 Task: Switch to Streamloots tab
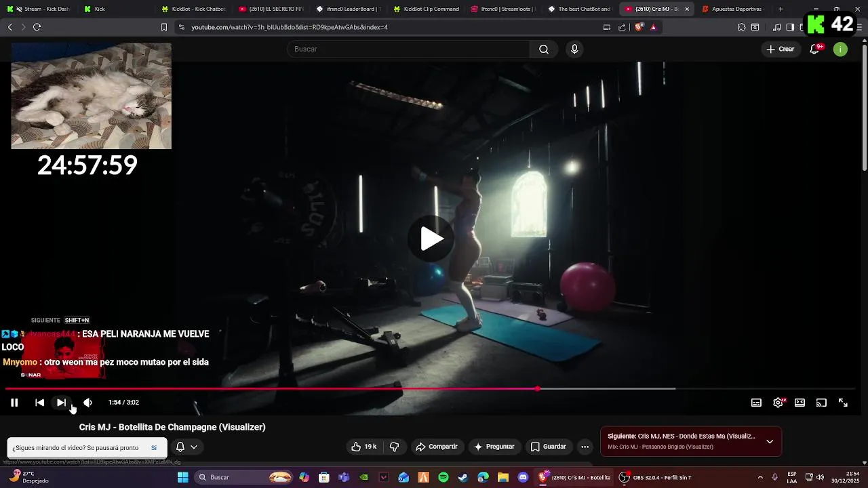tap(503, 9)
